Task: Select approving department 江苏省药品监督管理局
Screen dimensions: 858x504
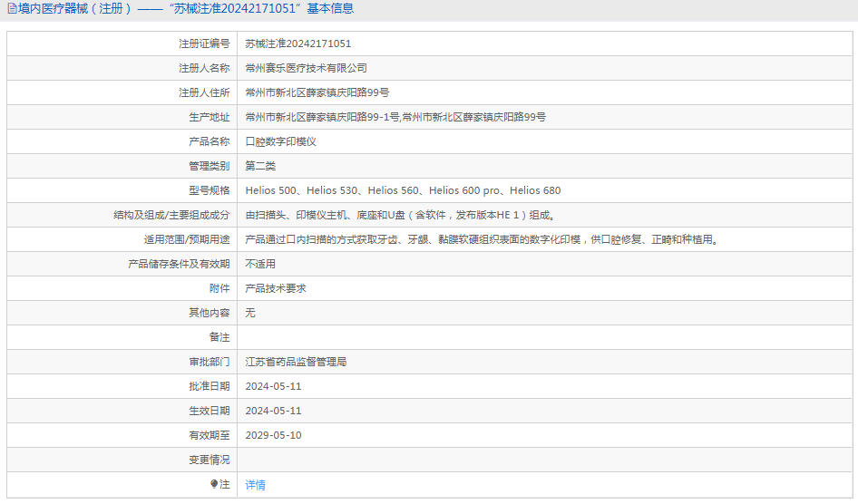Action: pyautogui.click(x=296, y=362)
